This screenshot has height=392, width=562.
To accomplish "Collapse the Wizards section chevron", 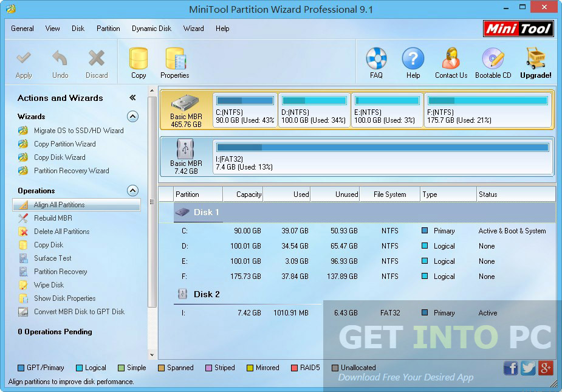I will 132,117.
